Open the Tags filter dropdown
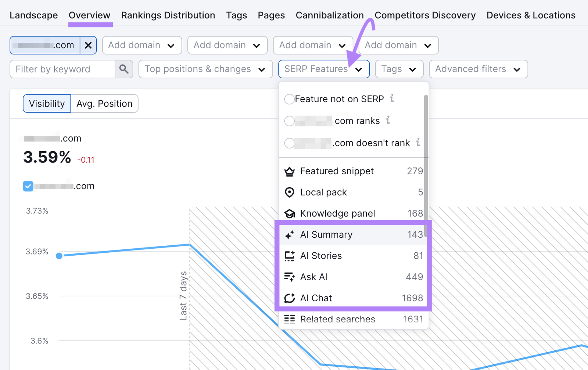588x370 pixels. click(x=399, y=69)
